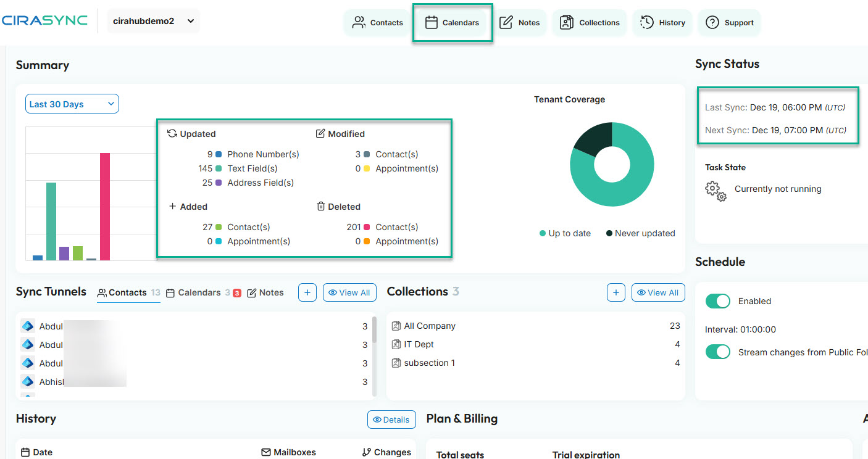Go to the Notes navigation tab
The width and height of the screenshot is (868, 459).
(519, 23)
